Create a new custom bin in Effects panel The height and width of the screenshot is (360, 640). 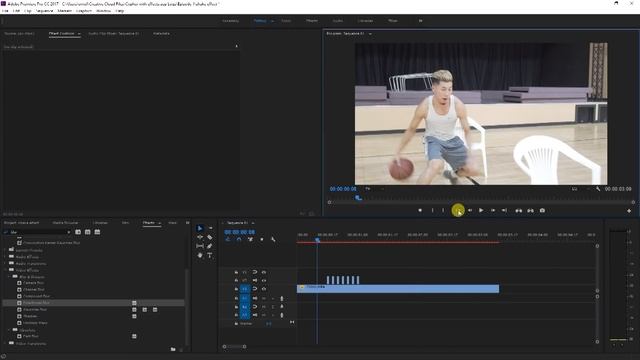(173, 349)
